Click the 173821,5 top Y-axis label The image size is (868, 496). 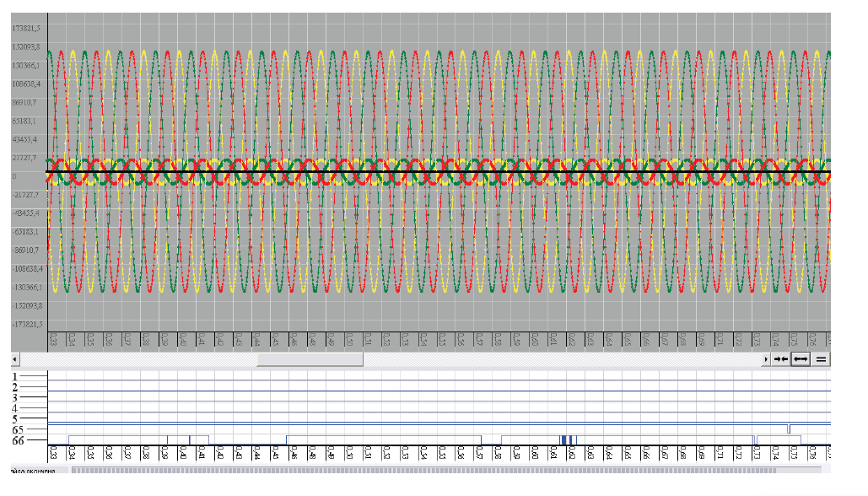24,28
